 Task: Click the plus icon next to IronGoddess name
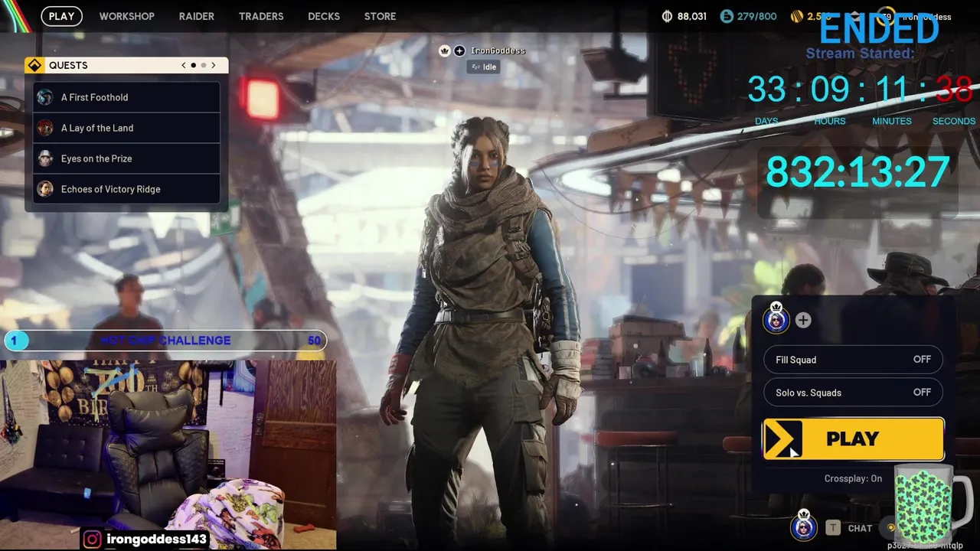(459, 51)
